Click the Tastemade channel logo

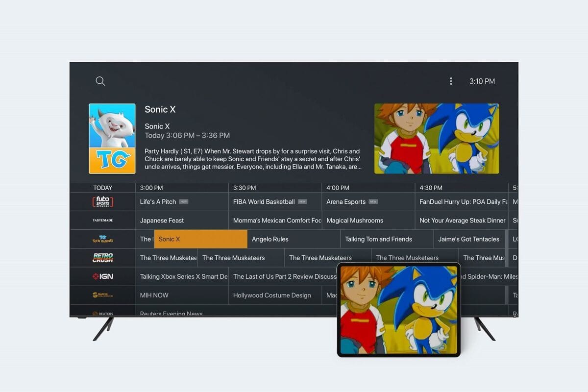102,220
